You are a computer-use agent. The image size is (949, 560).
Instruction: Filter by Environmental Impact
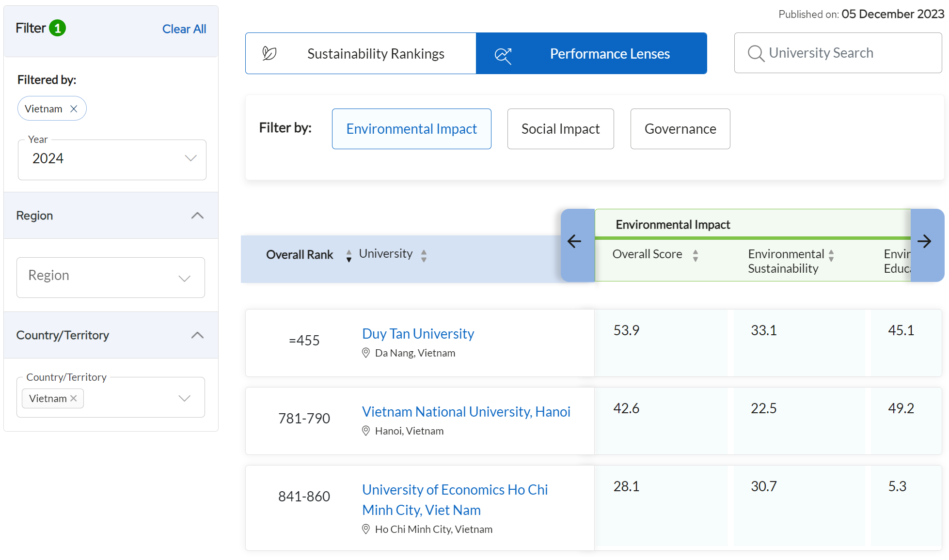pyautogui.click(x=411, y=129)
